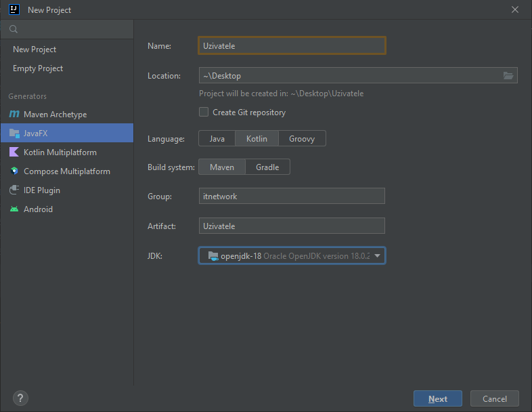Image resolution: width=532 pixels, height=412 pixels.
Task: Expand the JDK dropdown arrow
Action: click(378, 255)
